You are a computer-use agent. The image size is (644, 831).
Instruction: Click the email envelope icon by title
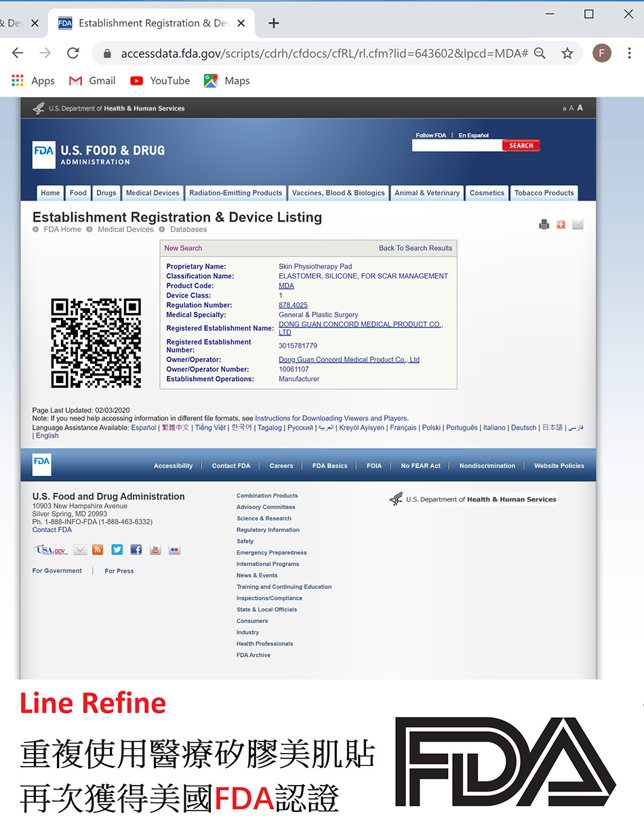coord(578,224)
